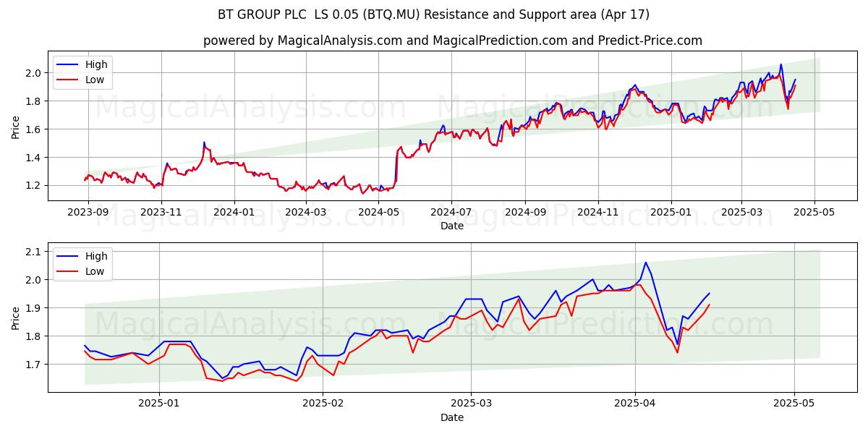Click 'Low' label in top chart legend
This screenshot has width=868, height=434.
coord(95,80)
